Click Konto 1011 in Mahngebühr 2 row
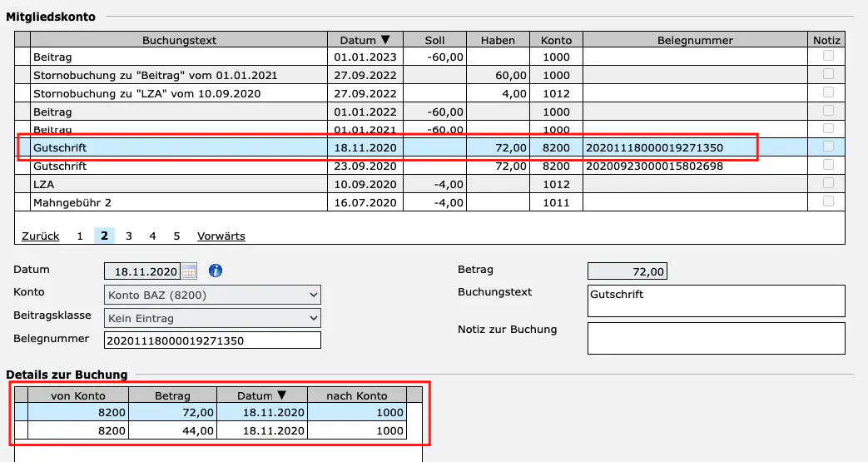868x462 pixels. (556, 202)
